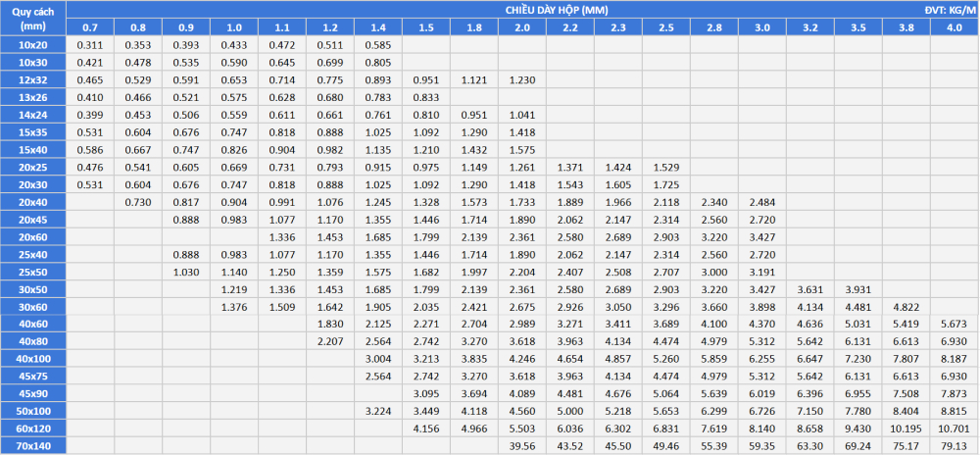Click the 0.730 cell in row 20x40
Image resolution: width=980 pixels, height=455 pixels.
point(137,202)
